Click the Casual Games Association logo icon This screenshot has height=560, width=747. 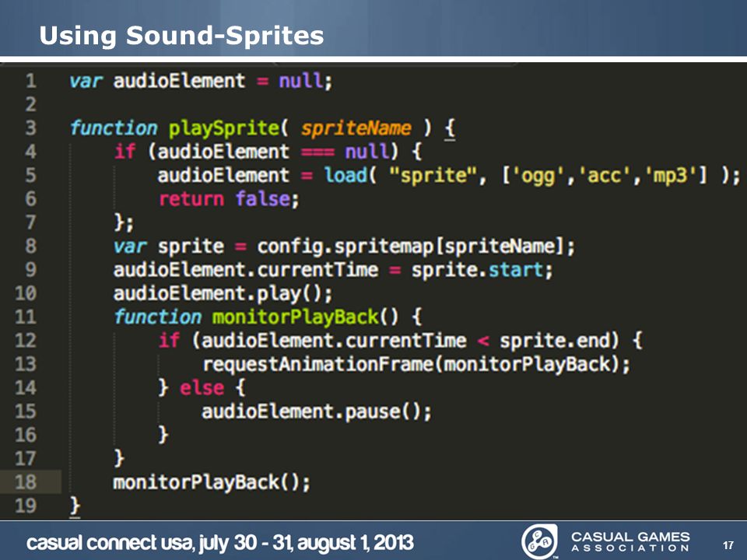pyautogui.click(x=540, y=542)
